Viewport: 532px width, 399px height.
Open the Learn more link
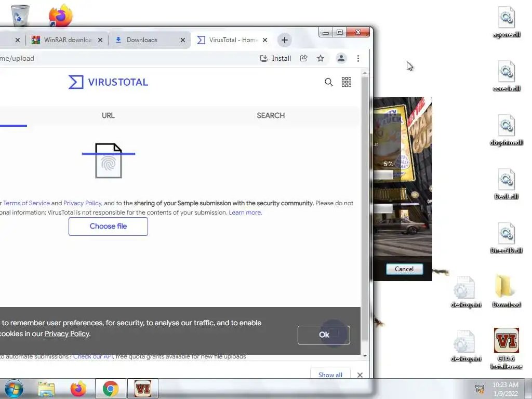[245, 212]
